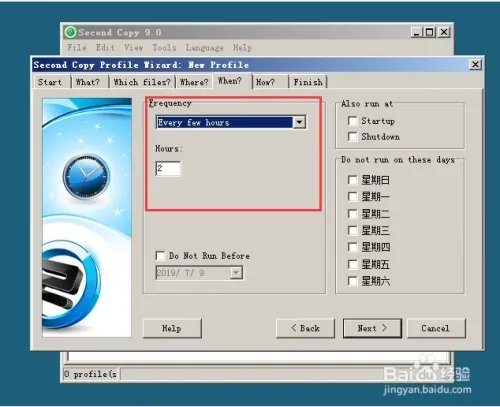The height and width of the screenshot is (407, 500).
Task: Minimize the Second Copy 9.0 window
Action: pyautogui.click(x=416, y=32)
